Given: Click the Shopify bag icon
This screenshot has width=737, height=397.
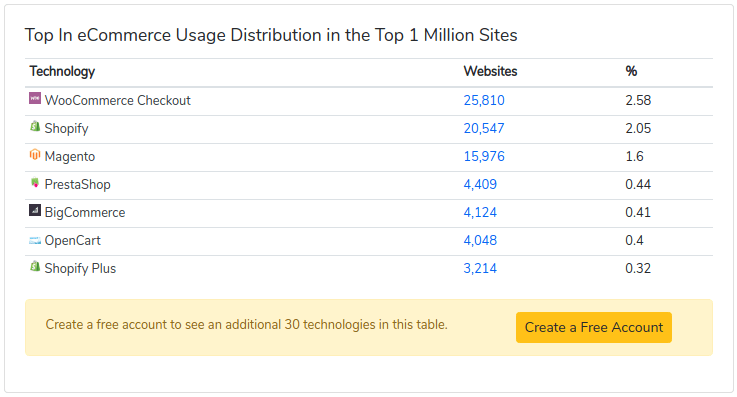Looking at the screenshot, I should pos(35,126).
